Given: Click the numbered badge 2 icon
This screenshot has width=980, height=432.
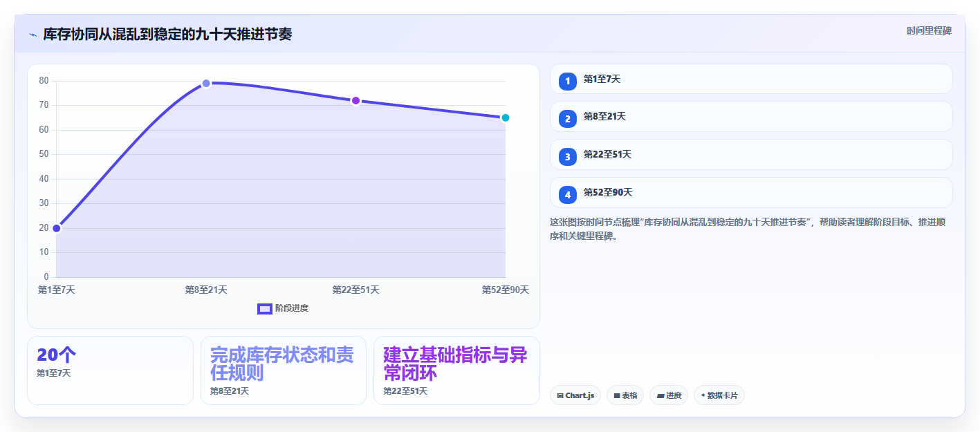Looking at the screenshot, I should [568, 119].
